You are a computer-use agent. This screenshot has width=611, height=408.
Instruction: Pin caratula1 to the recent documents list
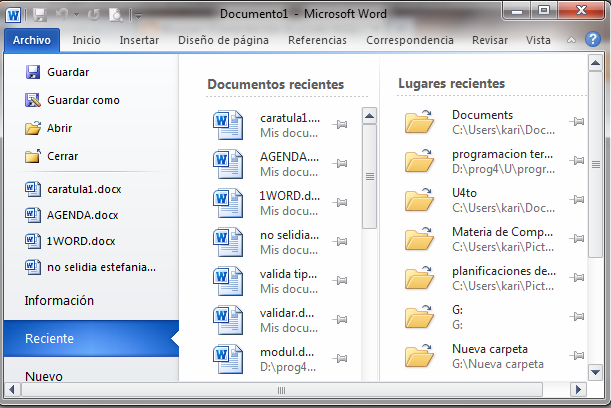pos(340,125)
